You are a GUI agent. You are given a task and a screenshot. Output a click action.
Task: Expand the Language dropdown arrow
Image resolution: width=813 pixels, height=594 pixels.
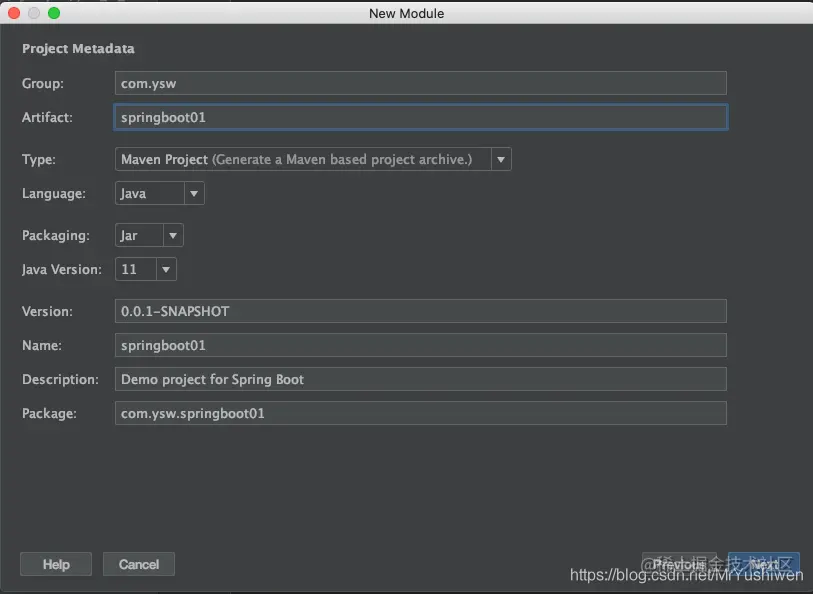[x=194, y=193]
